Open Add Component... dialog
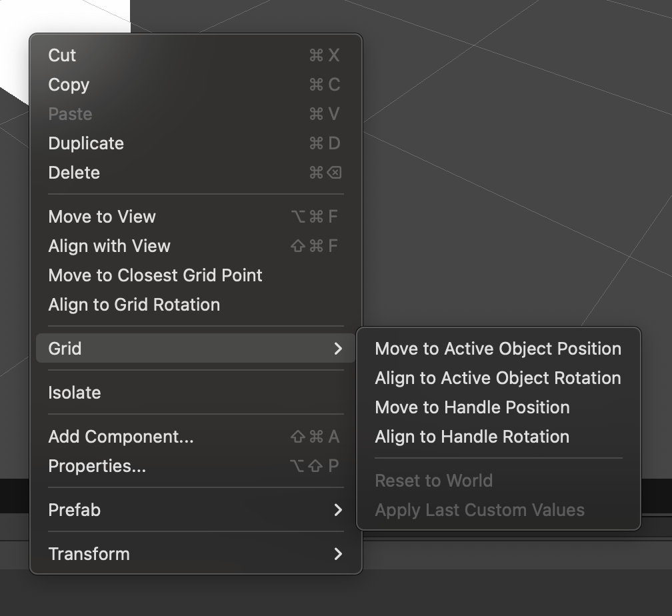This screenshot has width=672, height=616. point(196,437)
